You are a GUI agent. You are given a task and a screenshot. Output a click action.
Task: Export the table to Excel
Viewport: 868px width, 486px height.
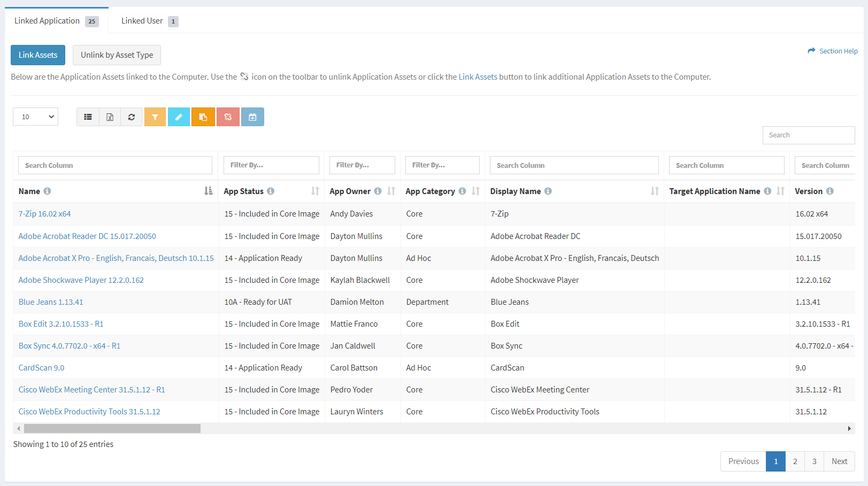110,117
